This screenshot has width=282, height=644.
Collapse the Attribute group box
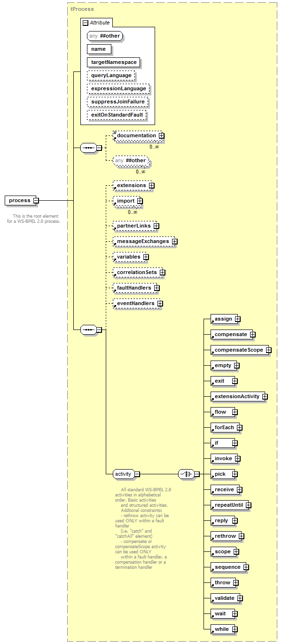click(85, 23)
